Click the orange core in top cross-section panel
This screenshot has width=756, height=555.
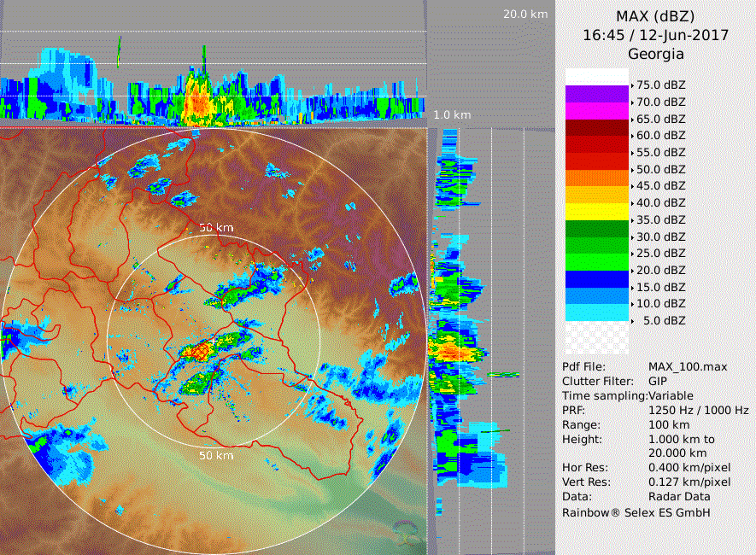click(x=197, y=103)
